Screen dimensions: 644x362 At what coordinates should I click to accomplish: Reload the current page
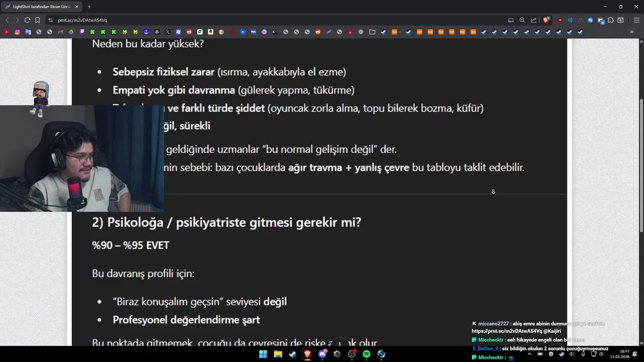tap(27, 20)
